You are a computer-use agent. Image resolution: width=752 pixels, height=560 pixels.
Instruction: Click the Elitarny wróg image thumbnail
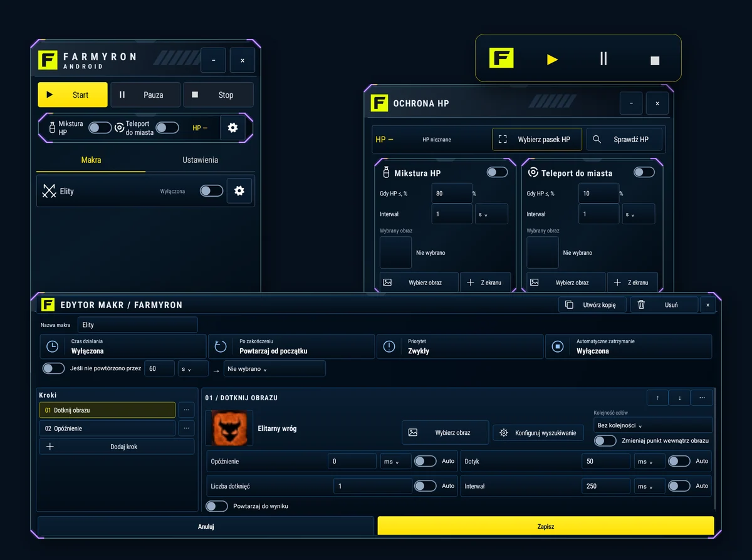229,428
